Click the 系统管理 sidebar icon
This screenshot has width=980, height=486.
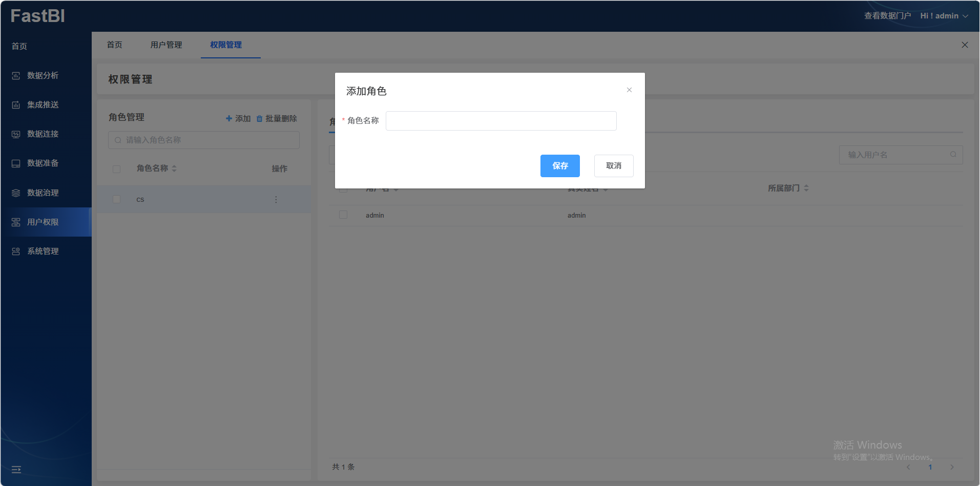[16, 251]
